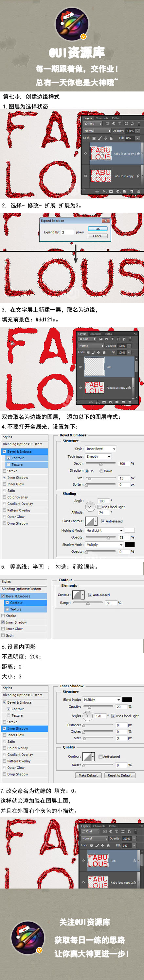Select Layers tab in panel showing Fill 100%
This screenshot has width=144, height=980.
click(82, 334)
